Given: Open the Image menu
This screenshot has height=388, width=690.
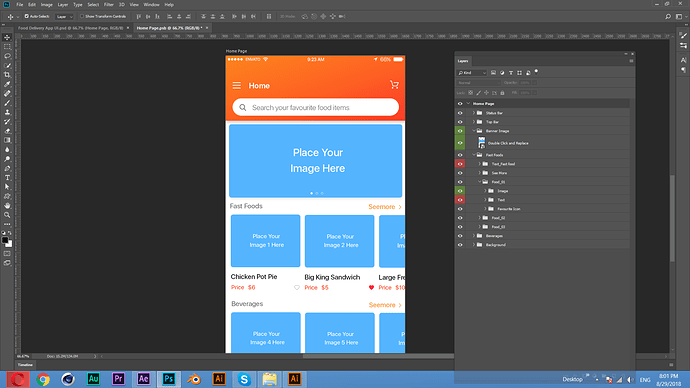Looking at the screenshot, I should [47, 4].
